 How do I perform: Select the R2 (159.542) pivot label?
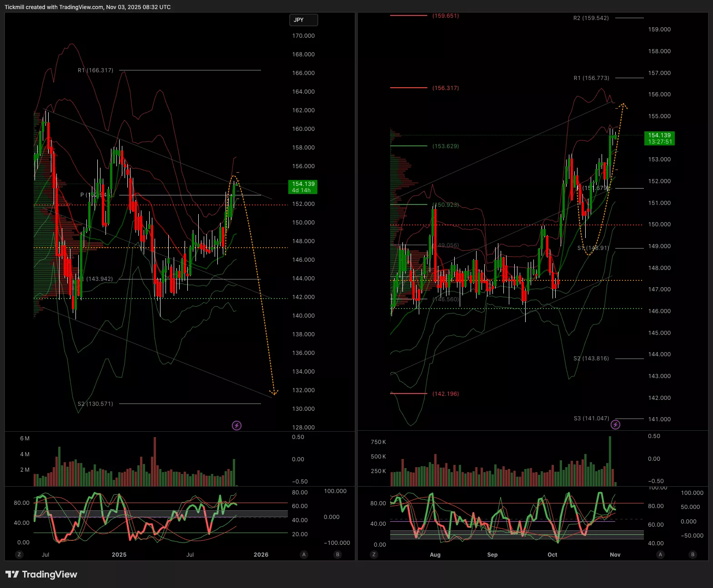[x=591, y=18]
